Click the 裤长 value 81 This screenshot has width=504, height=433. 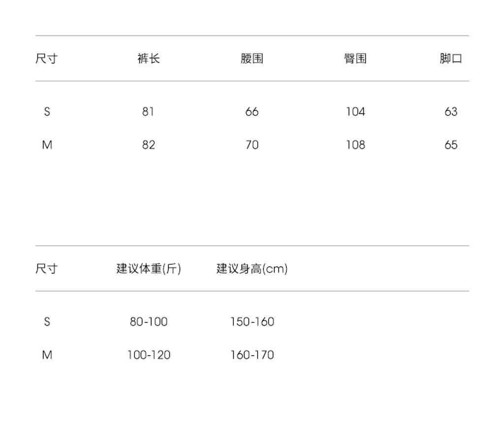(149, 112)
